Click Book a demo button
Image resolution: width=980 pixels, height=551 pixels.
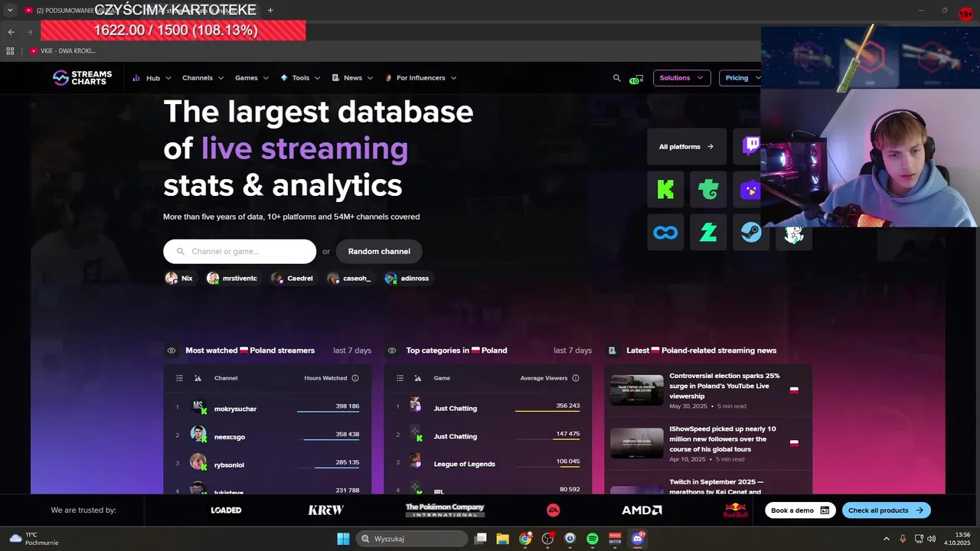(x=800, y=510)
